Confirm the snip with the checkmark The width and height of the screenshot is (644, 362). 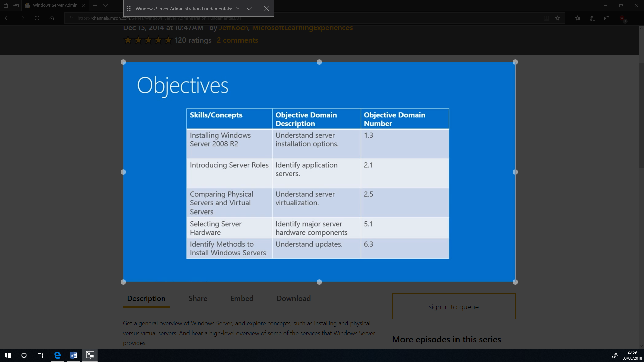249,8
